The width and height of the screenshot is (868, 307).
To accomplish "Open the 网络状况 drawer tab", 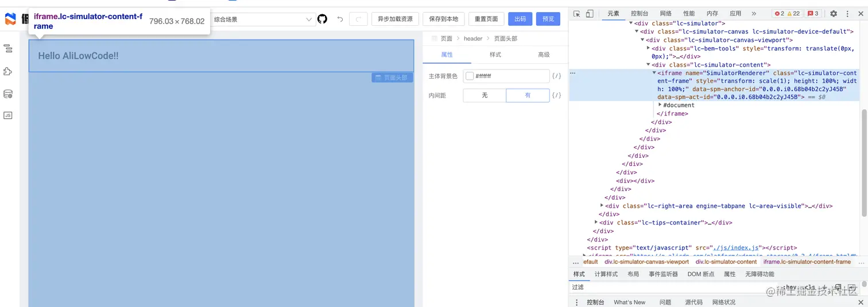I will click(723, 302).
